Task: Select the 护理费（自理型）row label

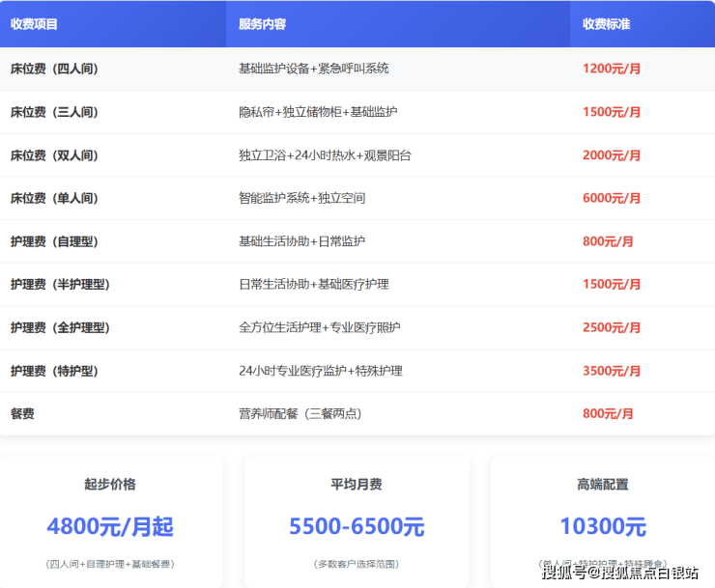Action: (x=54, y=241)
